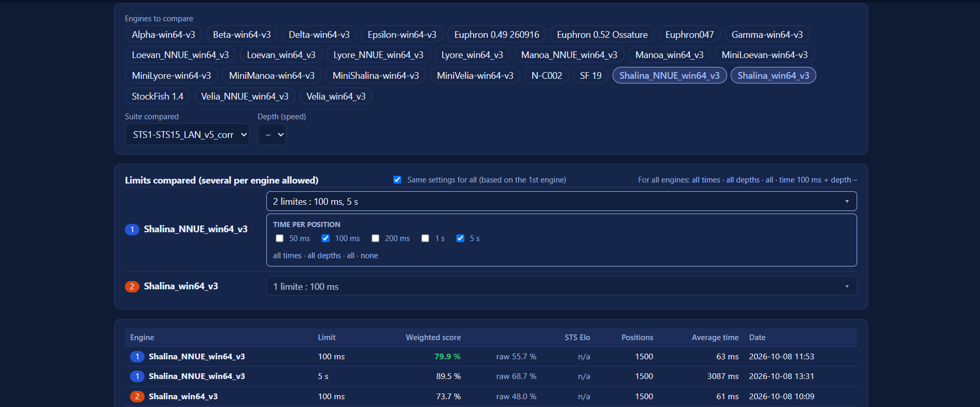Select the Euphron047 engine chip
Image resolution: width=980 pixels, height=407 pixels.
point(690,34)
